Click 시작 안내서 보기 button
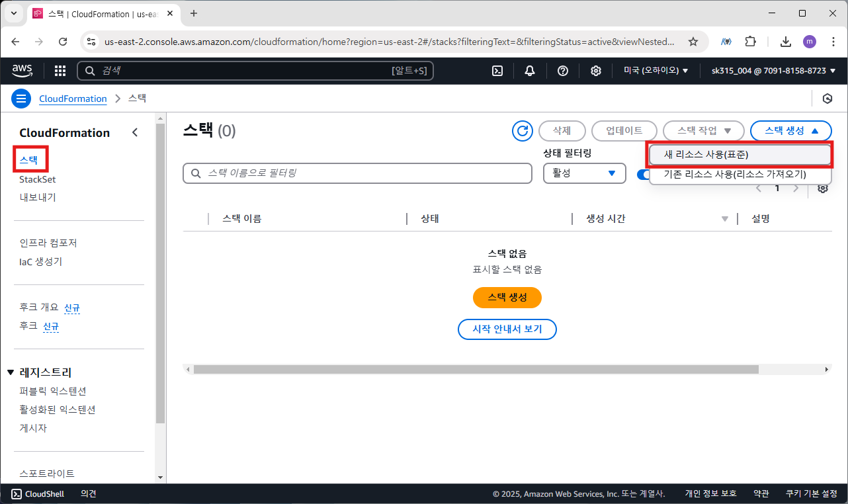 pyautogui.click(x=507, y=329)
